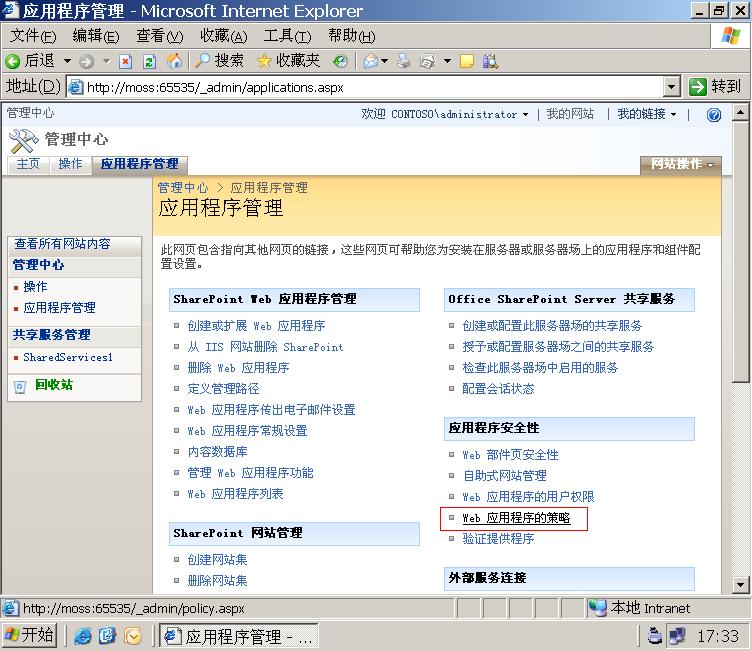
Task: Click the 转到 Go button
Action: [715, 87]
